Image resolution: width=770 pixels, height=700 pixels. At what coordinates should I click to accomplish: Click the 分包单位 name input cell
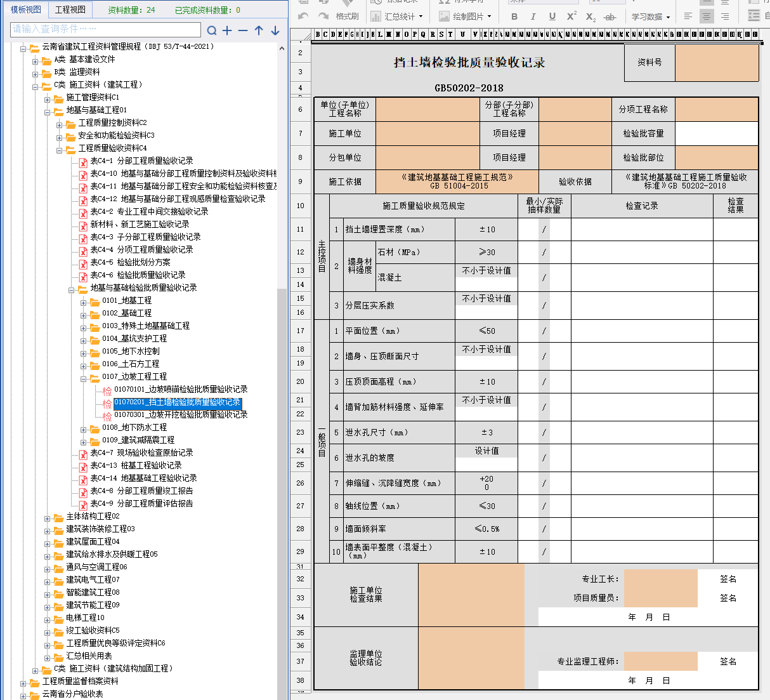[x=427, y=157]
